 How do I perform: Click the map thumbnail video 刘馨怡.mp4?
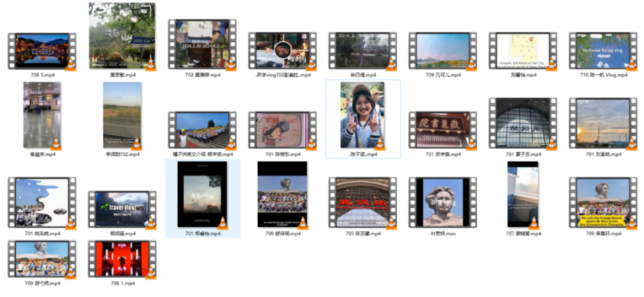[523, 50]
